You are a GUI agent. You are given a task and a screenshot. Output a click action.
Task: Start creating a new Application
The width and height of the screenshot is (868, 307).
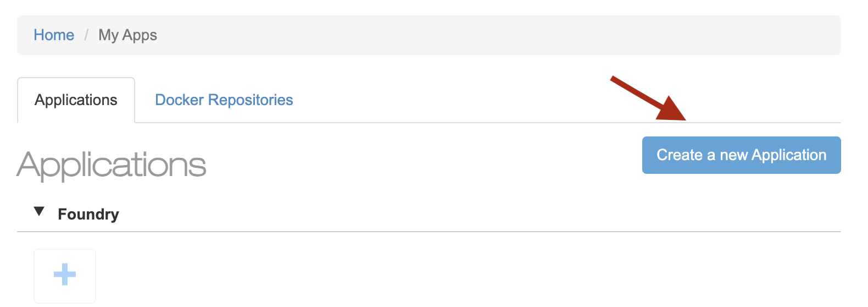point(741,155)
